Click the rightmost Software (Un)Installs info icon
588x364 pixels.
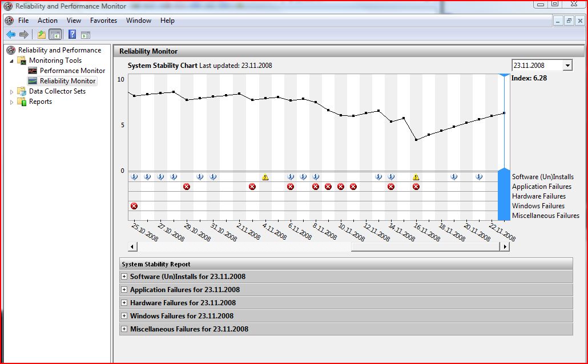479,177
